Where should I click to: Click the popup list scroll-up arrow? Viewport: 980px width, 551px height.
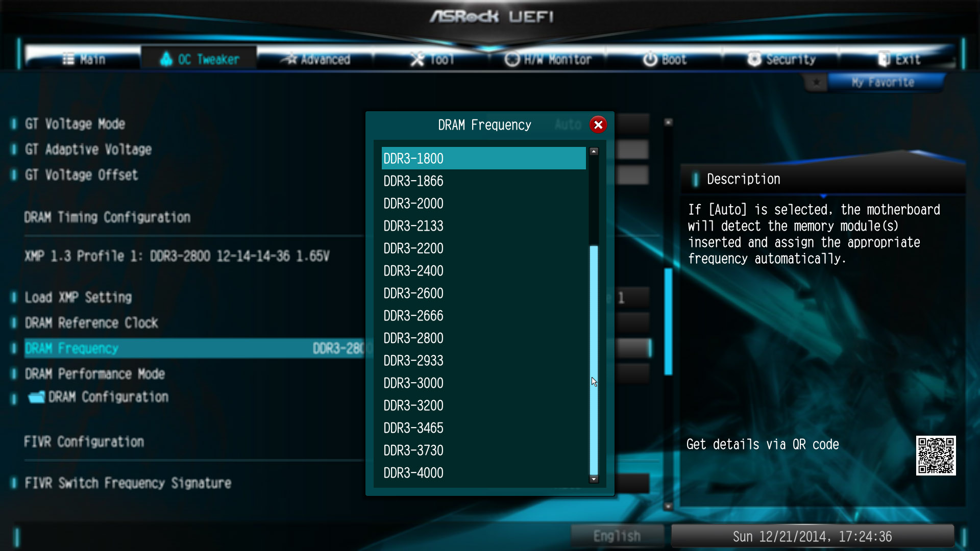click(594, 152)
